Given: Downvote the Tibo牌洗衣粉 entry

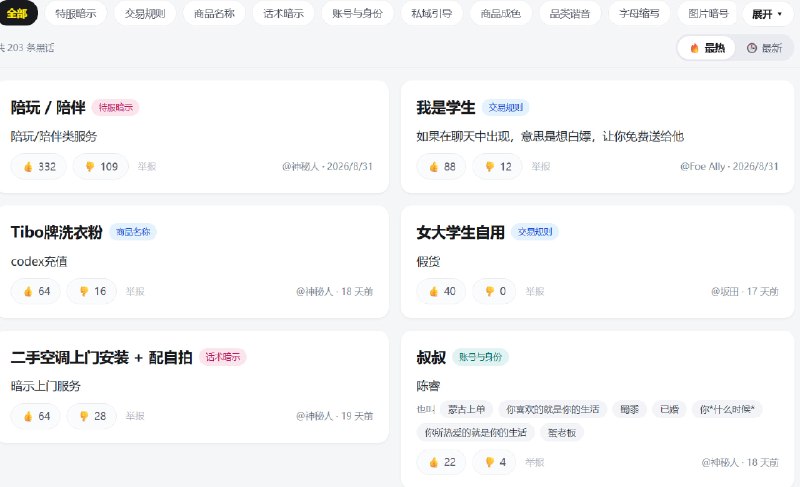Looking at the screenshot, I should pos(92,291).
